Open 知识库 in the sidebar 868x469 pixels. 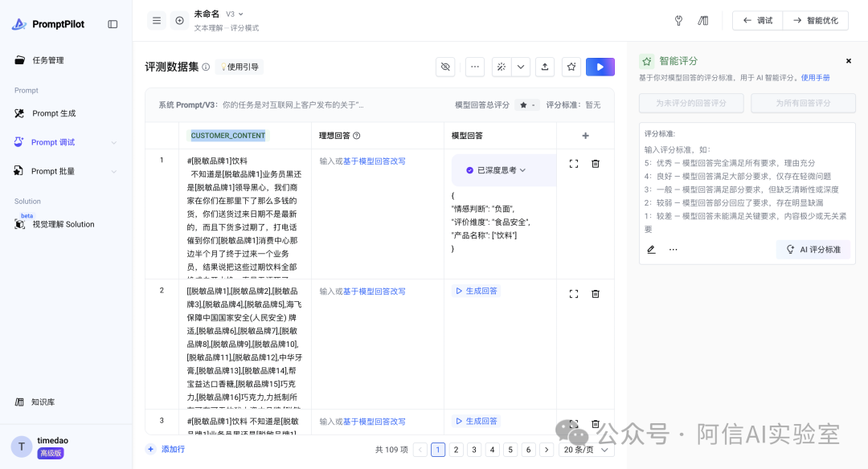[43, 402]
